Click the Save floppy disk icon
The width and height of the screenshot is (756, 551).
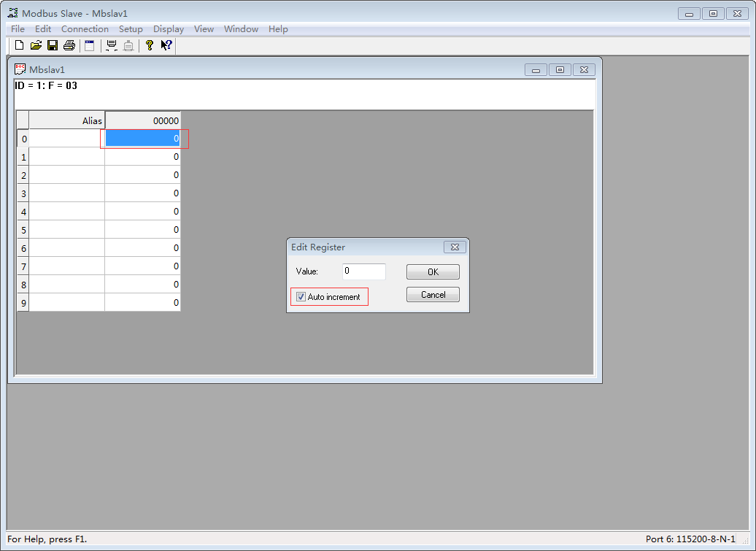click(x=53, y=45)
